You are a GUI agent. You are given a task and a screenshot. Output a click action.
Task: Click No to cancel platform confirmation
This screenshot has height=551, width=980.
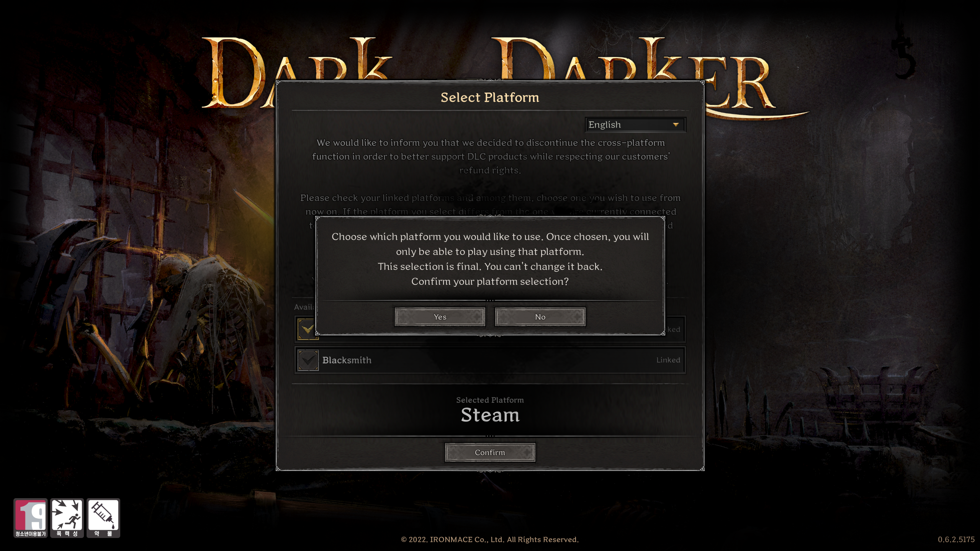tap(540, 317)
